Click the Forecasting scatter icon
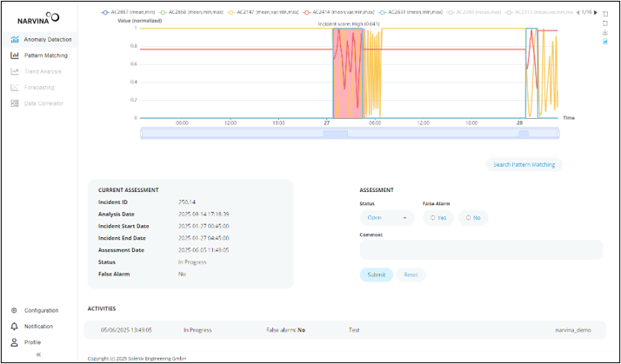The height and width of the screenshot is (364, 621). [15, 88]
